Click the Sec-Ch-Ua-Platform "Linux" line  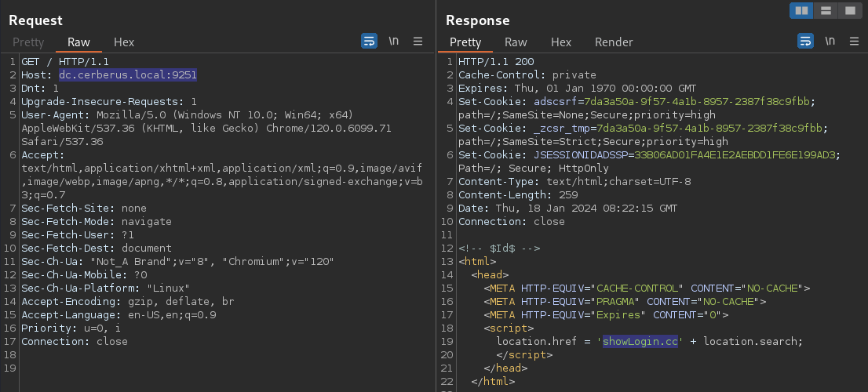click(x=106, y=288)
